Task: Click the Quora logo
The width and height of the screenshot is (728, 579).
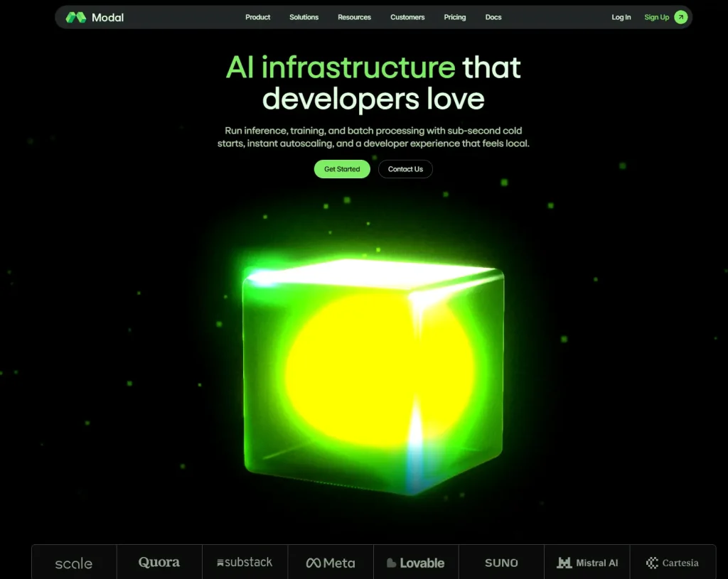Action: click(159, 562)
